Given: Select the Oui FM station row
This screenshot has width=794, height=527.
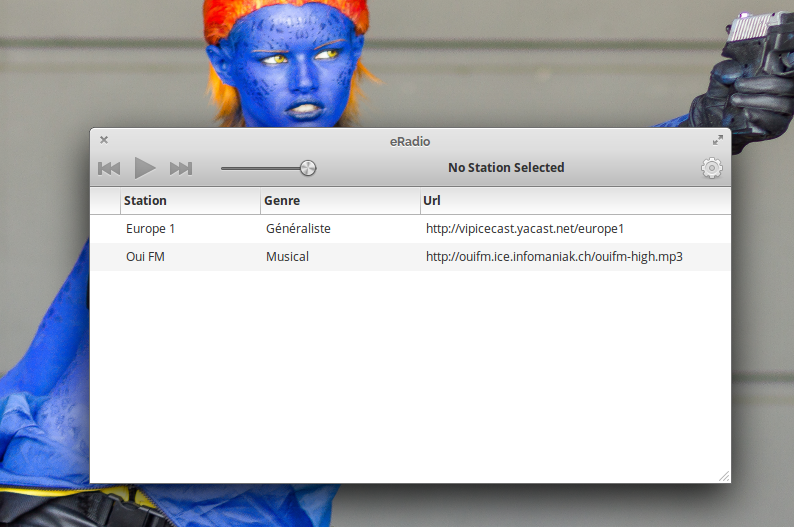Looking at the screenshot, I should click(410, 257).
